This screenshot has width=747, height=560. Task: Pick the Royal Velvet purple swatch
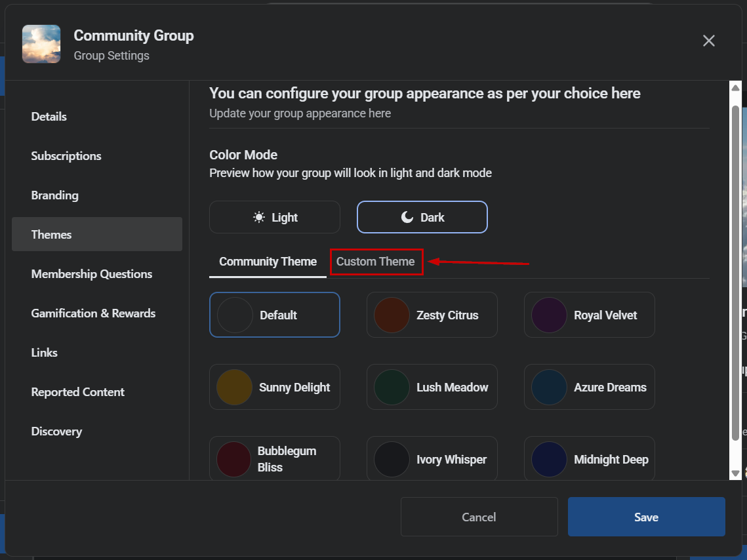[549, 315]
